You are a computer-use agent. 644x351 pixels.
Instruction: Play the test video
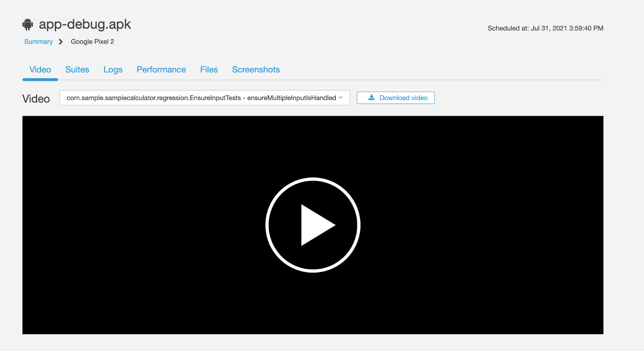click(313, 225)
